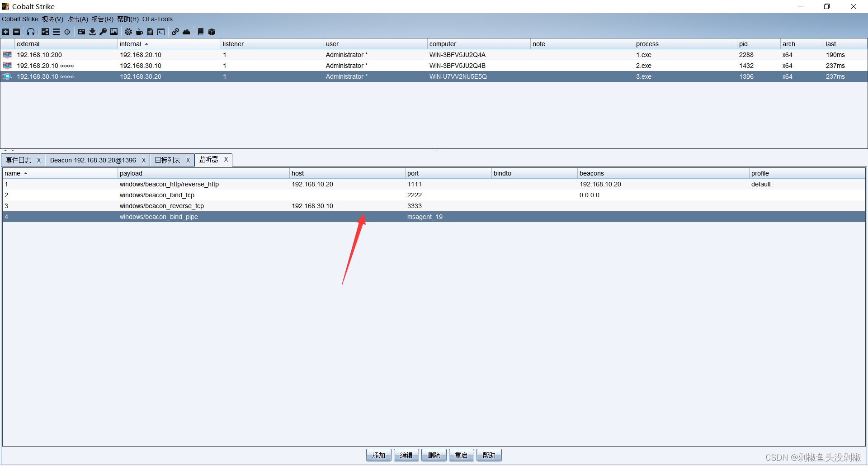The width and height of the screenshot is (868, 466).
Task: Select the WIN-3BFV5JU2Q4A session row
Action: pyautogui.click(x=434, y=55)
